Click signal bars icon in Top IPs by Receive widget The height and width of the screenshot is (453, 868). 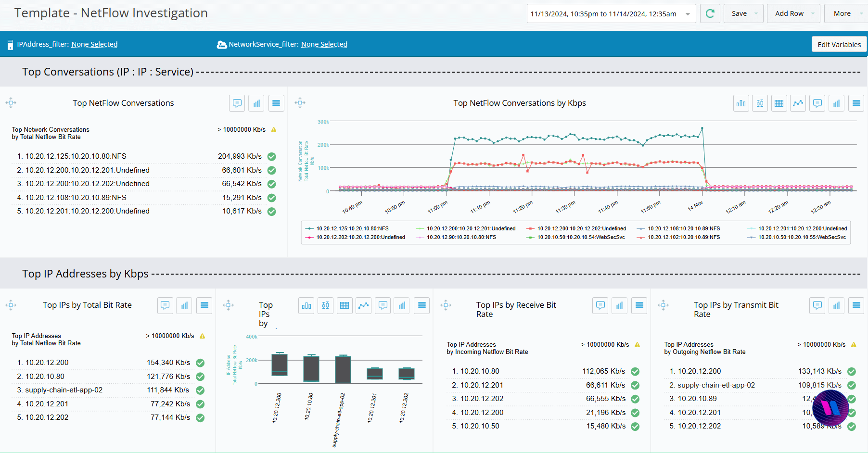click(x=619, y=305)
